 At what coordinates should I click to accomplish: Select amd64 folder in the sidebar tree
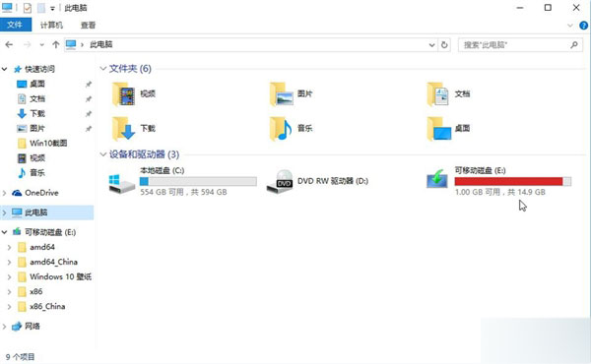(42, 247)
